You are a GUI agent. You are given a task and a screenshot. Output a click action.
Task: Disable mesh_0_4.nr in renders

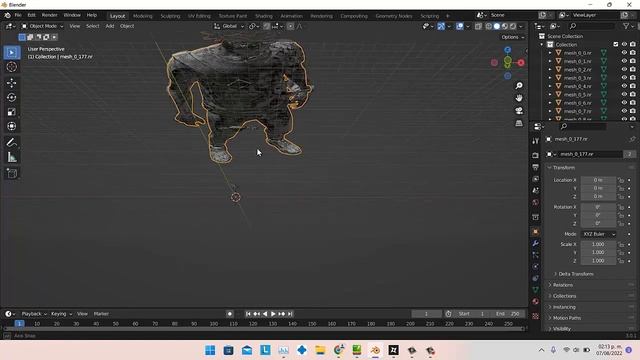[633, 86]
